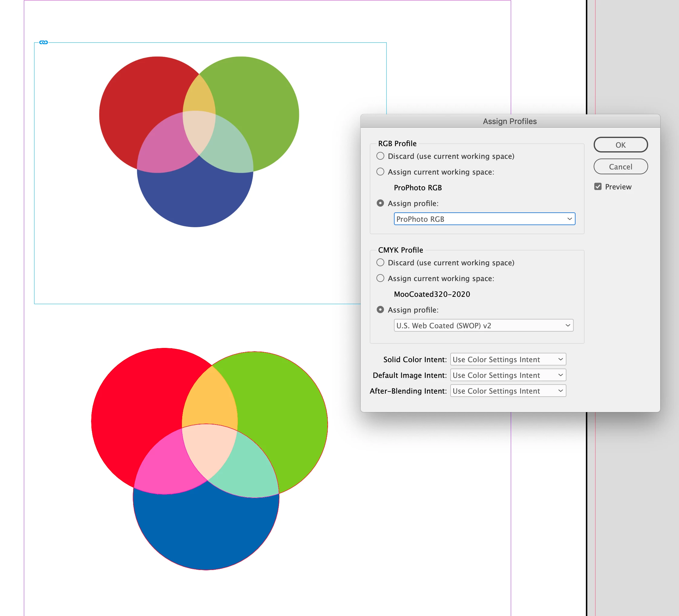Image resolution: width=679 pixels, height=616 pixels.
Task: Select CMYK Assign current working space radio
Action: point(380,278)
